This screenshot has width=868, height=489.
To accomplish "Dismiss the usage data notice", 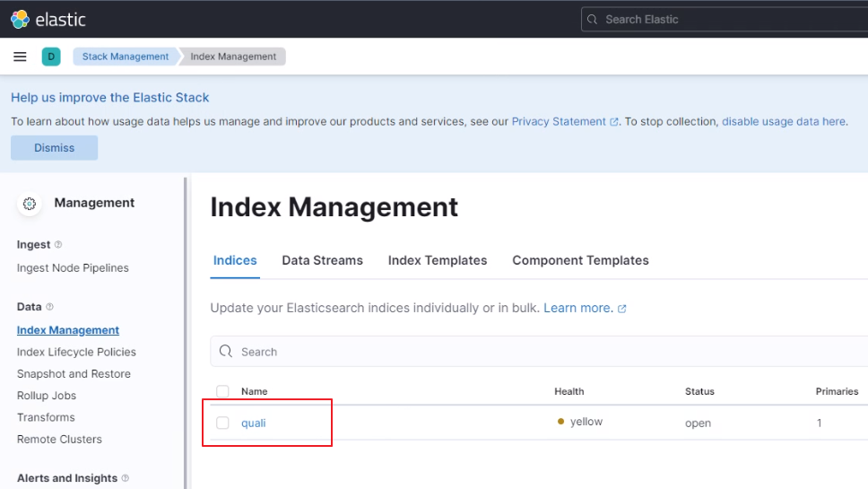I will tap(54, 148).
